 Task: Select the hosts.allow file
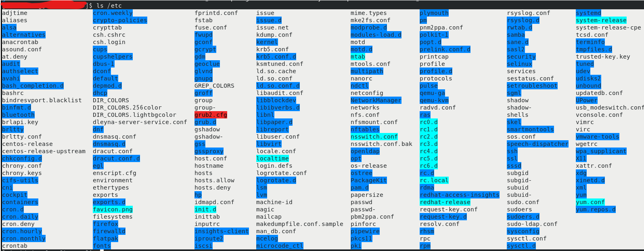point(214,180)
